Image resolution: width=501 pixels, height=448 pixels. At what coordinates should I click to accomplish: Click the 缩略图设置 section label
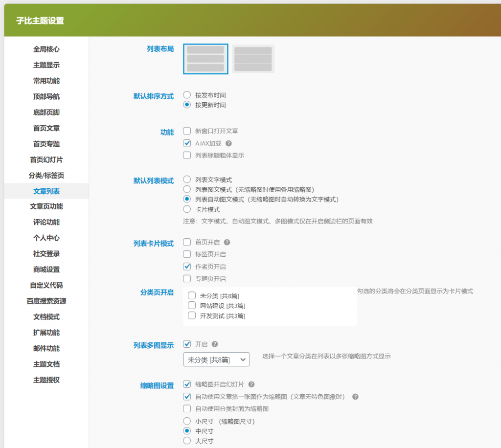point(157,386)
